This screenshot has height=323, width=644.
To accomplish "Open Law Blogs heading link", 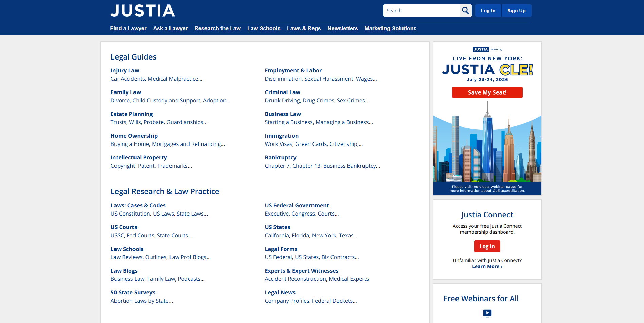I will [124, 271].
